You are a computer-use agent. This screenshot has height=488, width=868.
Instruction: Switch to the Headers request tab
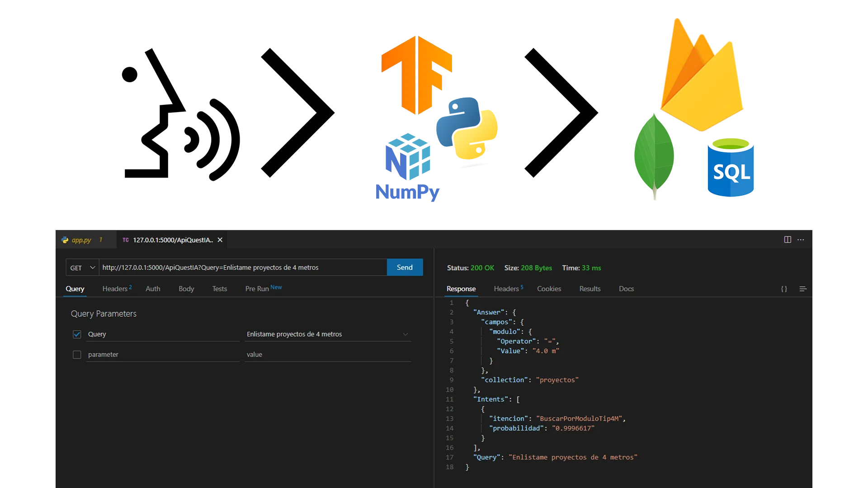coord(114,289)
